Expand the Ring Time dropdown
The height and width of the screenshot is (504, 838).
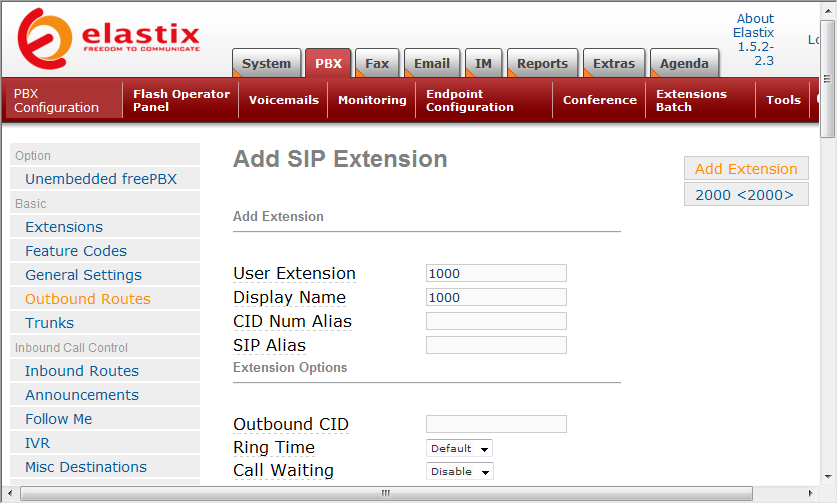coord(460,448)
